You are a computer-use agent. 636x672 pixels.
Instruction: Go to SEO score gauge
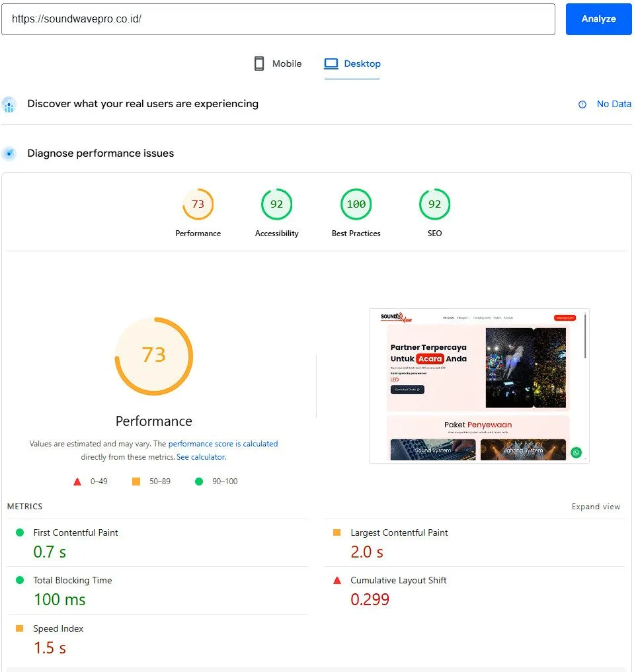coord(434,204)
